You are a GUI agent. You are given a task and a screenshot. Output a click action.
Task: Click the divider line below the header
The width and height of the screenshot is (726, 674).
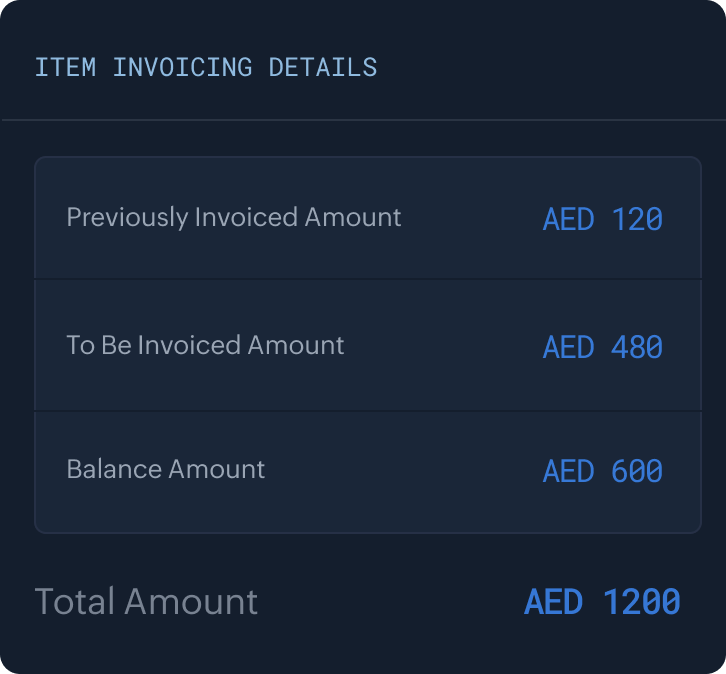coord(363,120)
